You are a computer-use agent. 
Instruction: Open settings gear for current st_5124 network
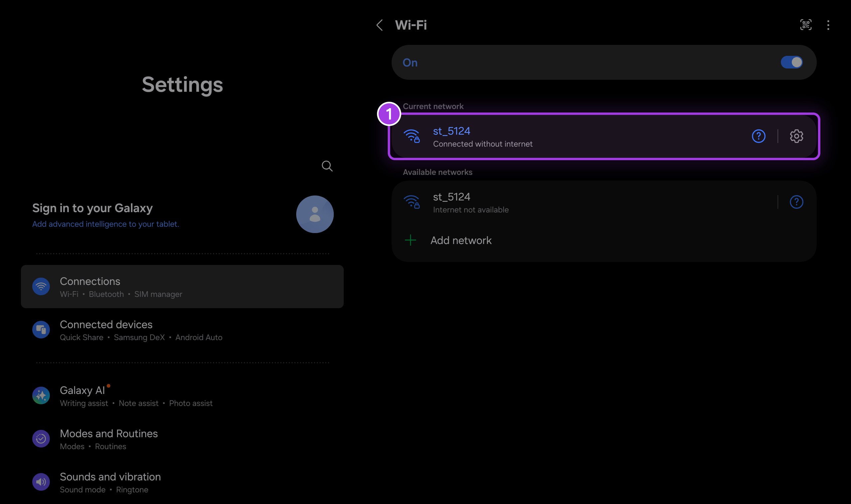(796, 136)
